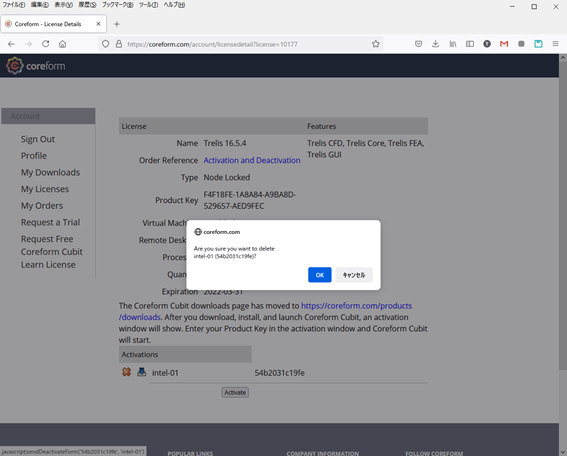Open the Gmail extension icon
This screenshot has height=456, width=567.
point(504,44)
